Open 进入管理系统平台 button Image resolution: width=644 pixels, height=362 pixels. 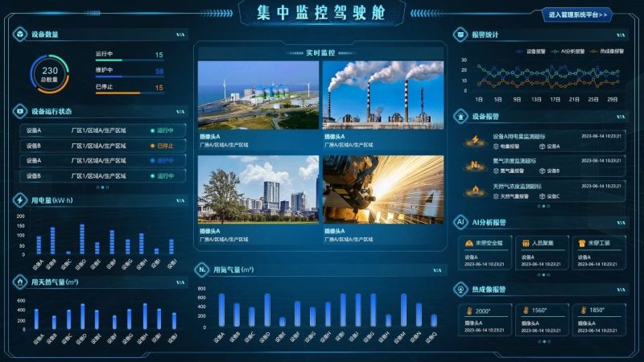[580, 14]
